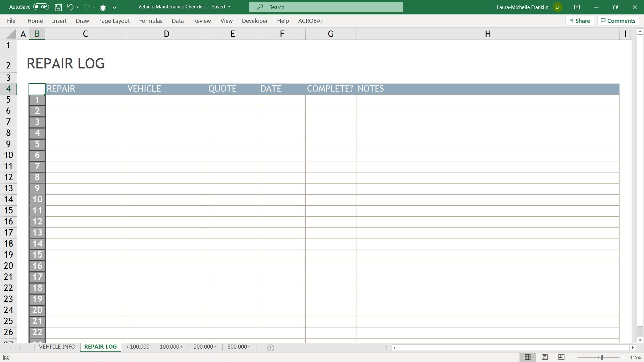644x362 pixels.
Task: Open Page Layout view from status bar
Action: [544, 357]
